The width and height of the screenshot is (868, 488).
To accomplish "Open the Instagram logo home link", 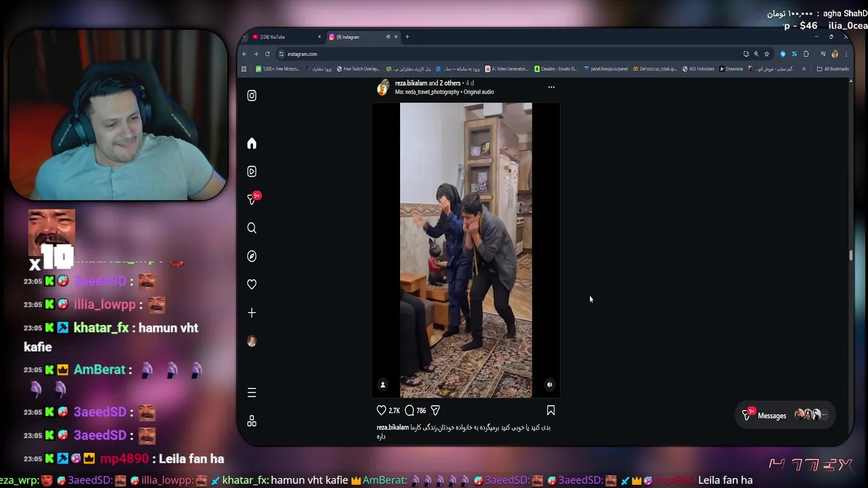I will [252, 96].
